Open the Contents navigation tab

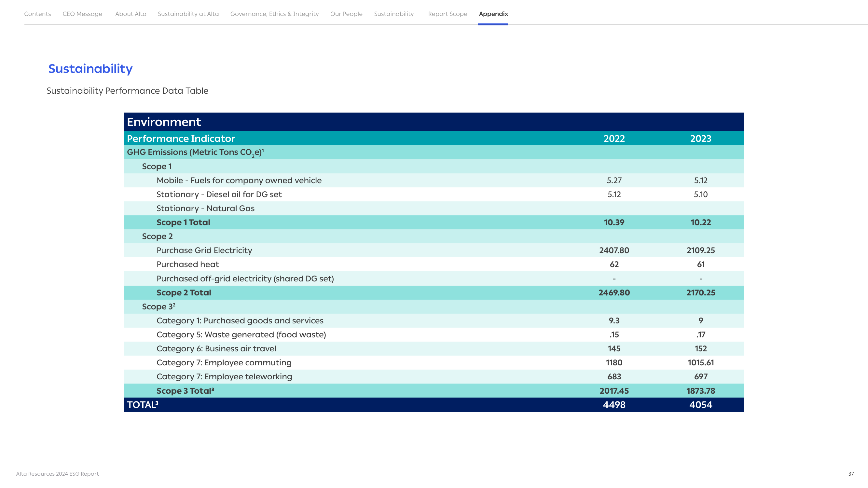37,14
